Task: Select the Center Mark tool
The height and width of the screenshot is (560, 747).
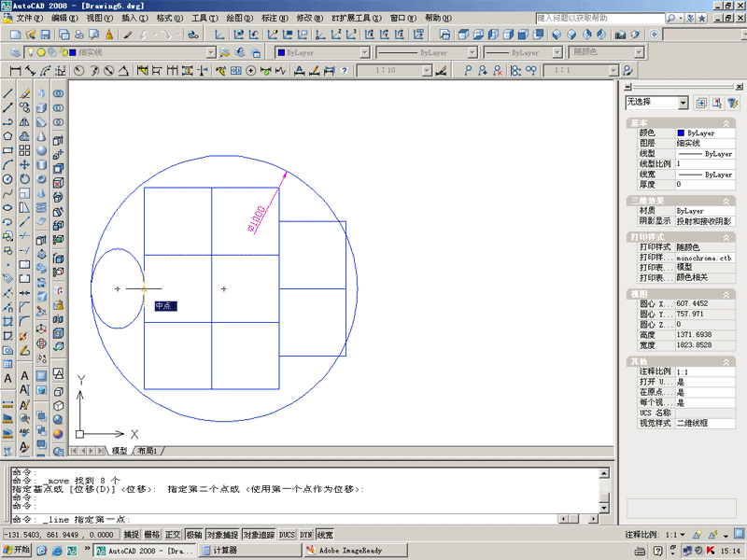Action: [x=250, y=71]
